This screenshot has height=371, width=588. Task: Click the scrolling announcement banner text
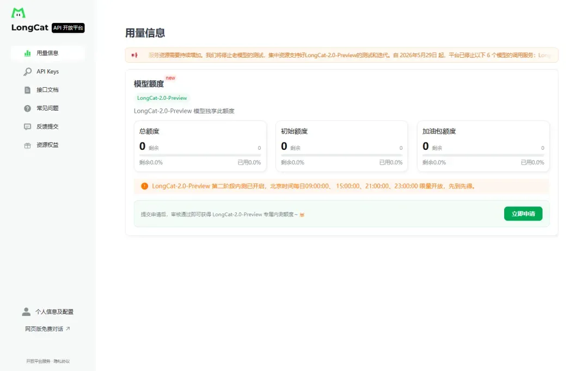[x=350, y=55]
